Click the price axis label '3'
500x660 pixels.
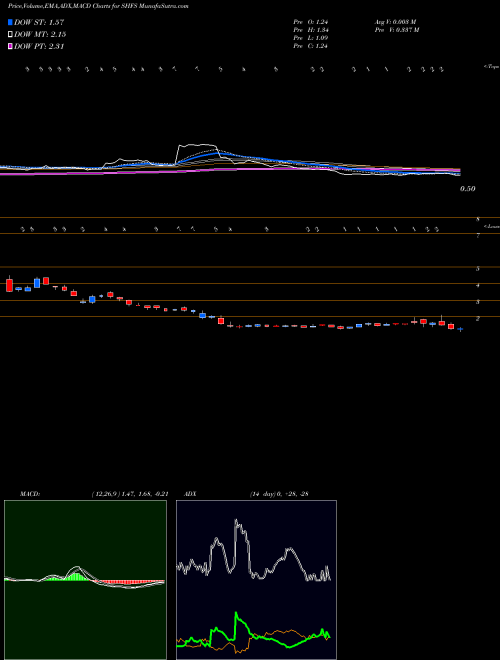coord(478,302)
